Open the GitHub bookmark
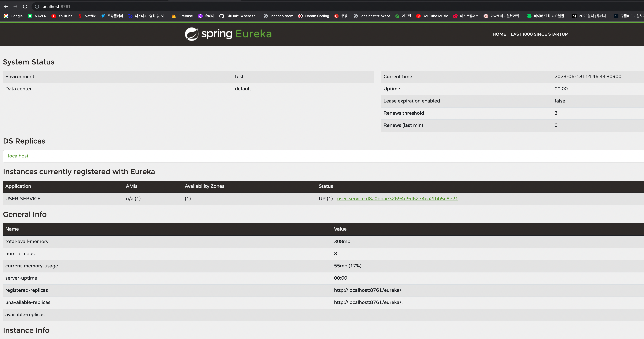 [x=239, y=16]
